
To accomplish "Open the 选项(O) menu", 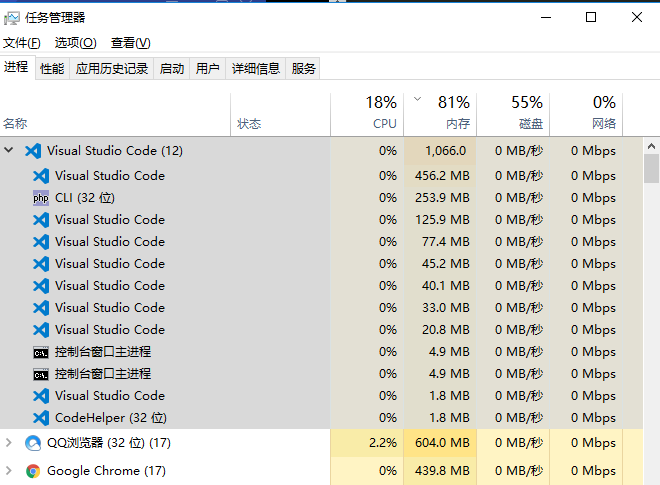I will [x=76, y=43].
